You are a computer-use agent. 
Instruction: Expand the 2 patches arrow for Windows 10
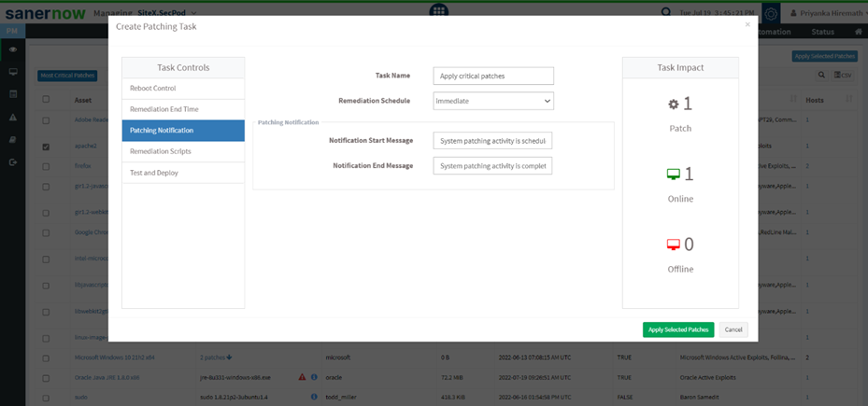click(229, 357)
